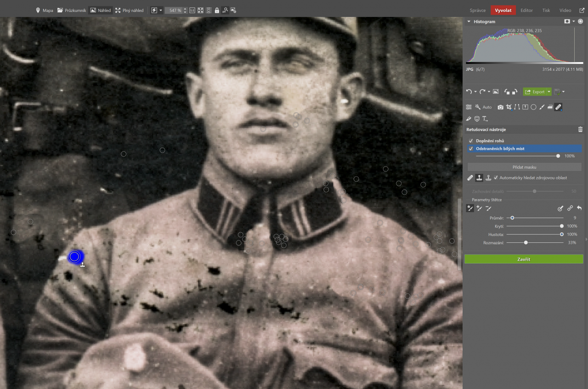Click the camera icon in tools row
The height and width of the screenshot is (389, 588).
tap(501, 107)
